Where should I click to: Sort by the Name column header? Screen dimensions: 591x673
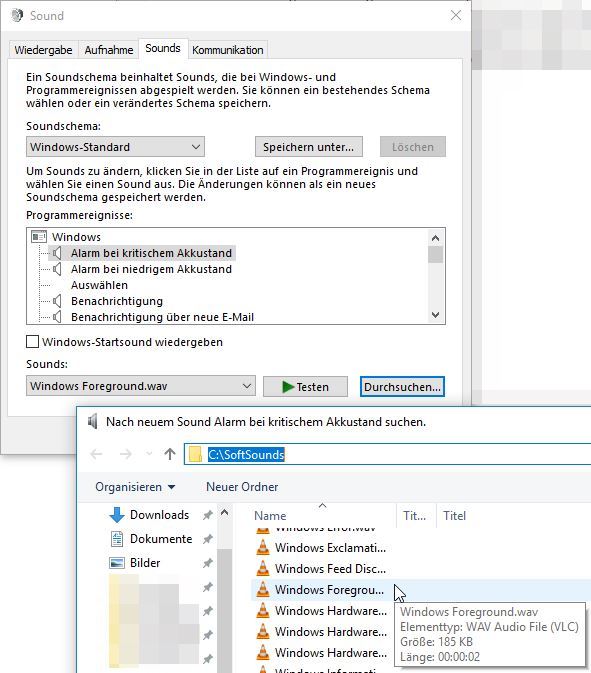pyautogui.click(x=322, y=515)
